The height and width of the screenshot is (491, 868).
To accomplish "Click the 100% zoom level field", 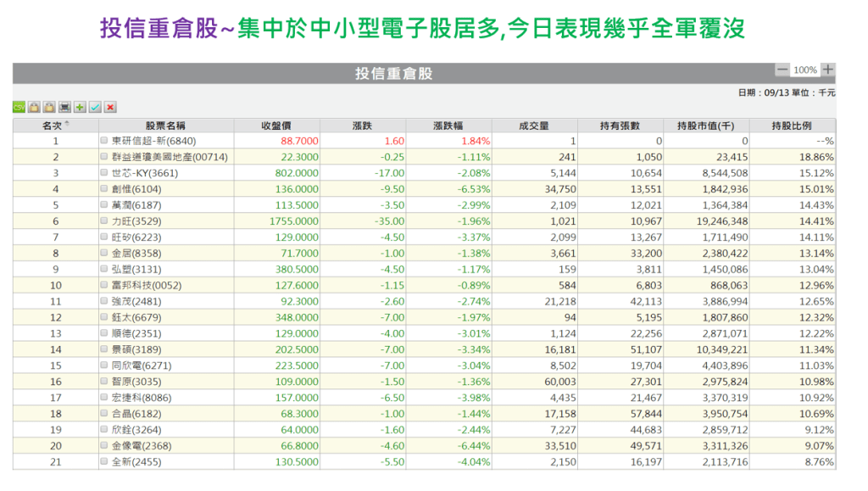I will (x=805, y=70).
